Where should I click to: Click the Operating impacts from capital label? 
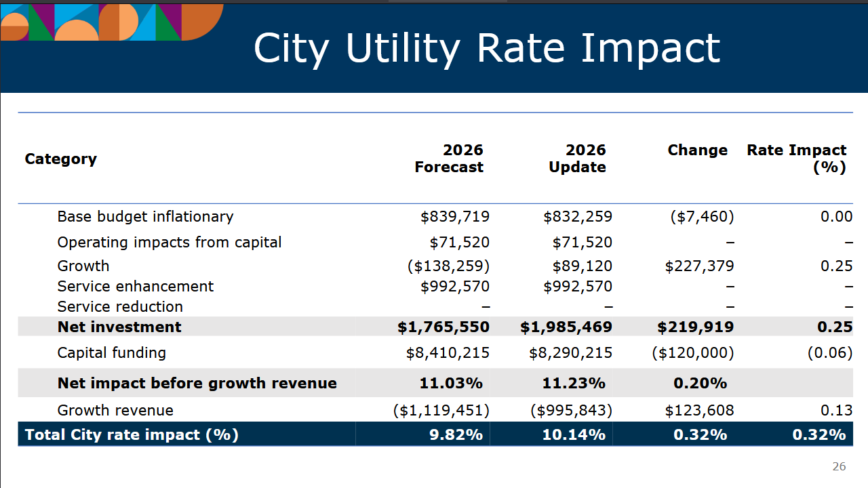[169, 243]
